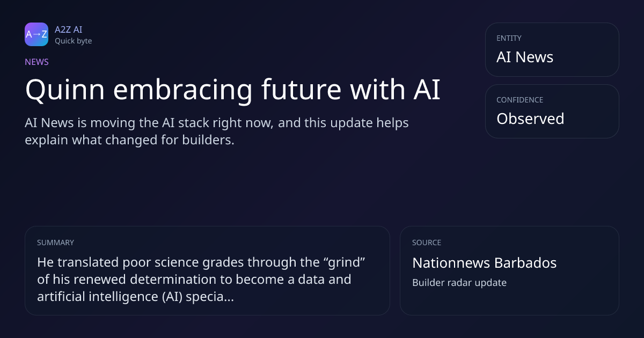Open the ENTITY card
Image resolution: width=644 pixels, height=338 pixels.
pyautogui.click(x=552, y=49)
